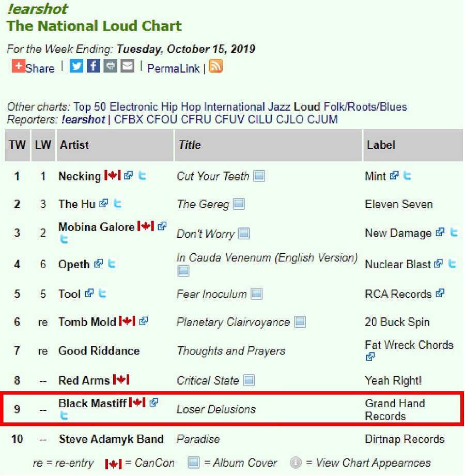The height and width of the screenshot is (476, 465).
Task: Open RCA Records external link icon
Action: [440, 294]
